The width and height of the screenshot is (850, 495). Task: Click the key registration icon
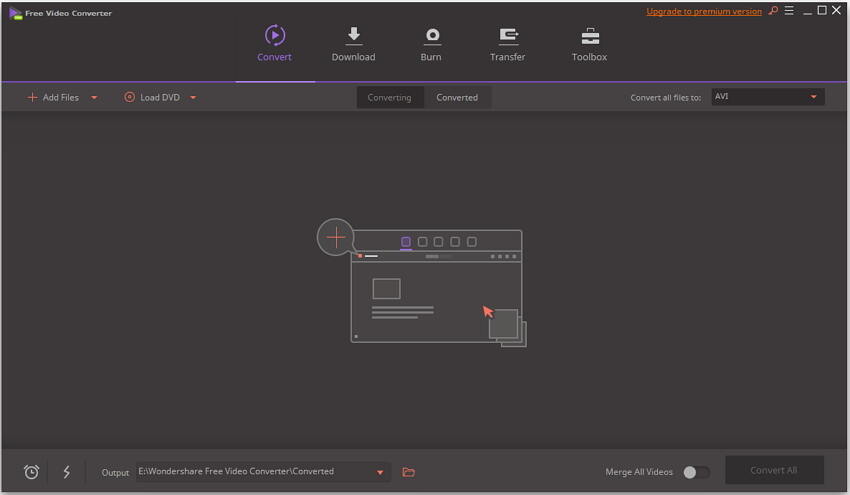(774, 10)
